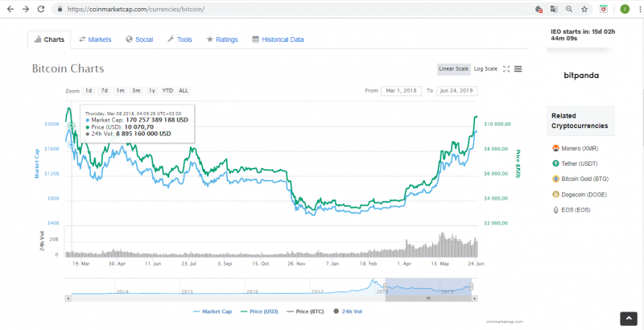
Task: Click the translate page icon
Action: 554,9
